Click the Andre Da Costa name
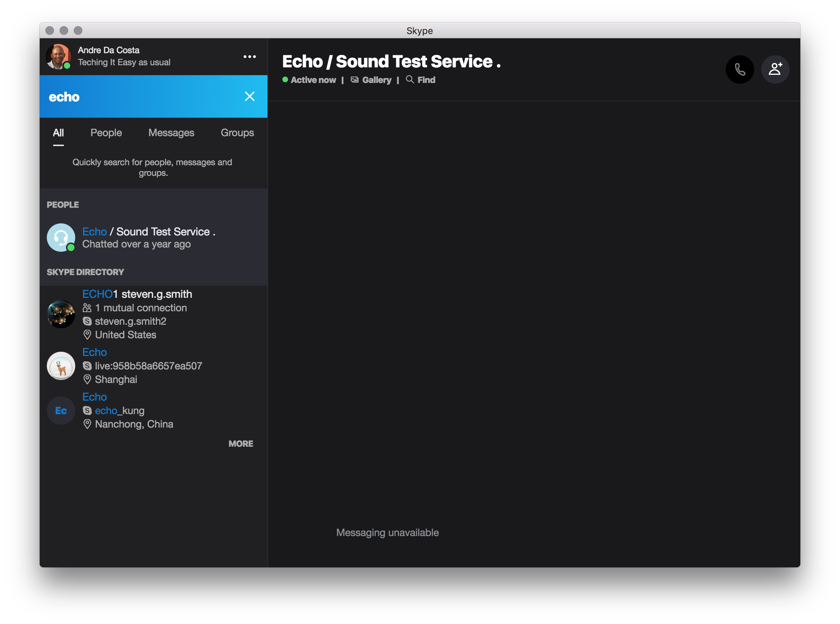 point(109,50)
